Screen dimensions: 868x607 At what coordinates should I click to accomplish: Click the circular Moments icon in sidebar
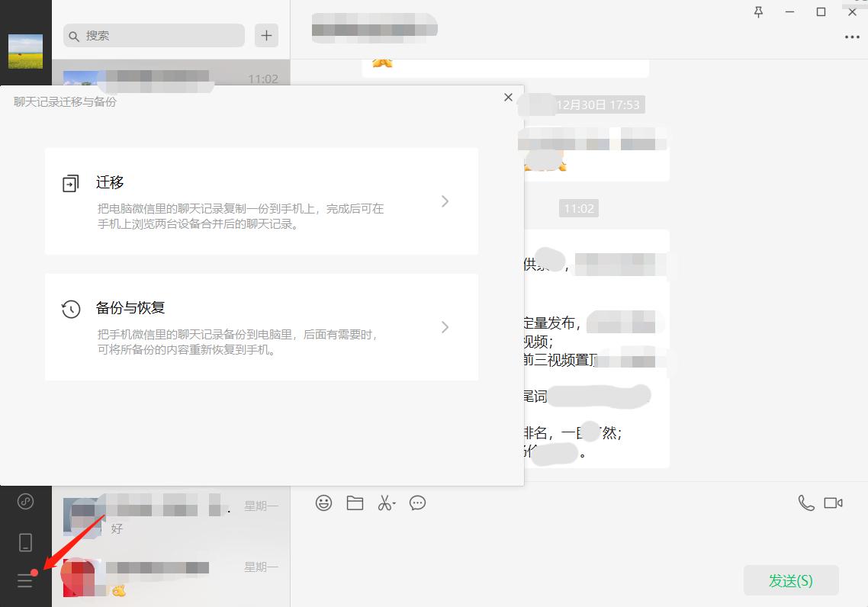pyautogui.click(x=25, y=502)
